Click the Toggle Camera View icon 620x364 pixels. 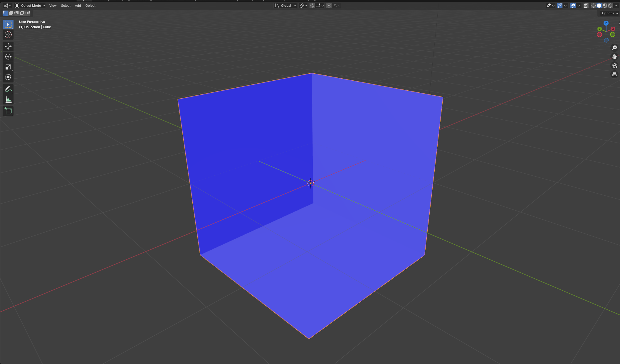(614, 65)
